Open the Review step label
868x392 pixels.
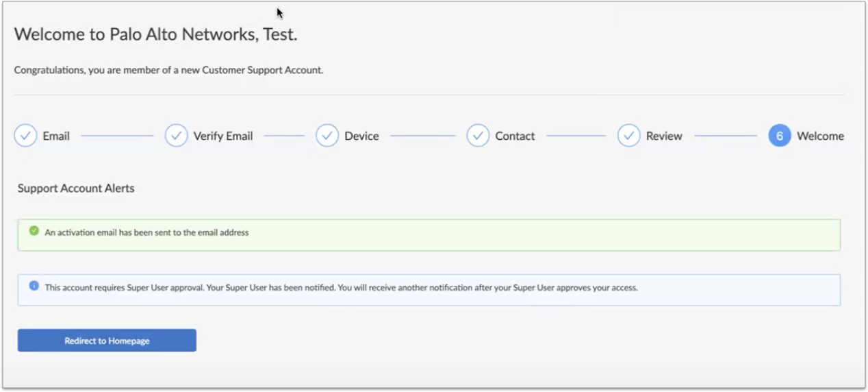(664, 136)
